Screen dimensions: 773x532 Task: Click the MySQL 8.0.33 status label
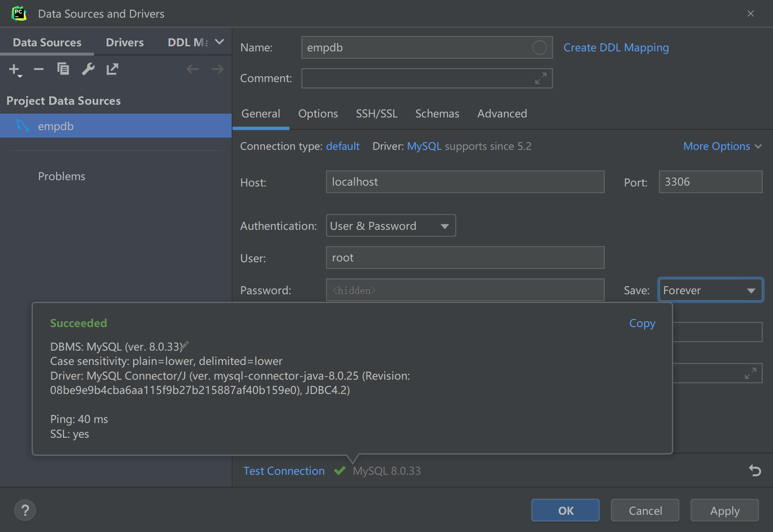(387, 471)
